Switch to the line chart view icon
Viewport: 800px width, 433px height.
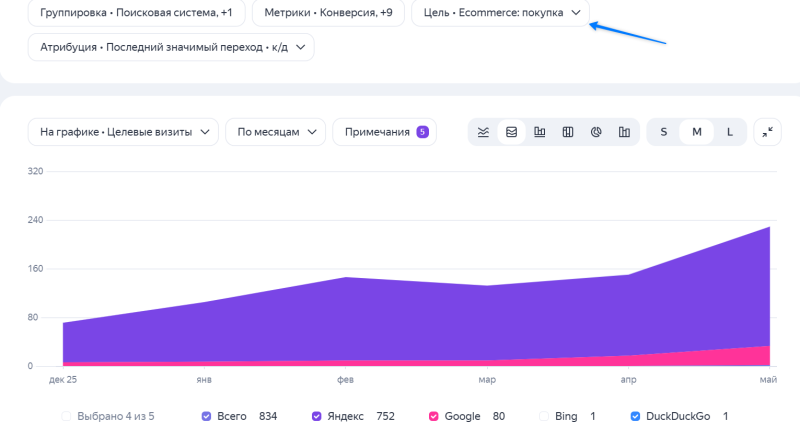pos(483,132)
